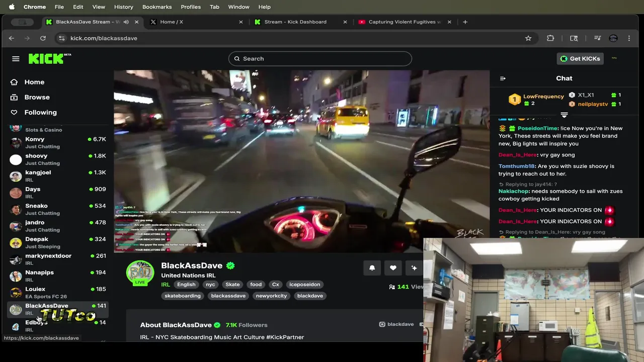Open Louiex's channel in the sidebar

point(58,292)
